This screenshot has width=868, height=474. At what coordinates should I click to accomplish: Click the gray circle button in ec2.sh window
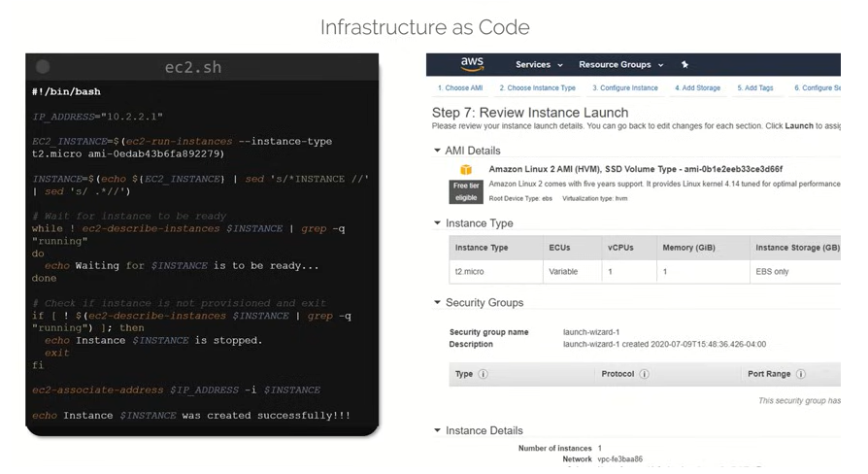click(43, 67)
